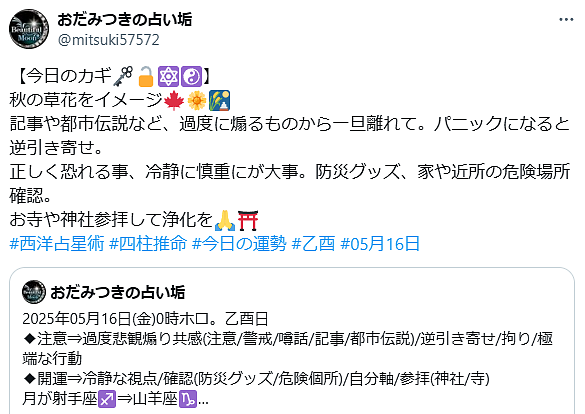Screen dimensions: 585x414
Task: Click the quoted tweet's small avatar
Action: [x=34, y=292]
